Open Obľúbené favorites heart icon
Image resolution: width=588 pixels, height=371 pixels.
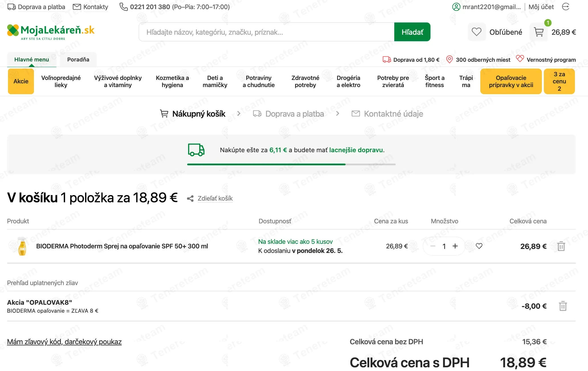click(477, 32)
